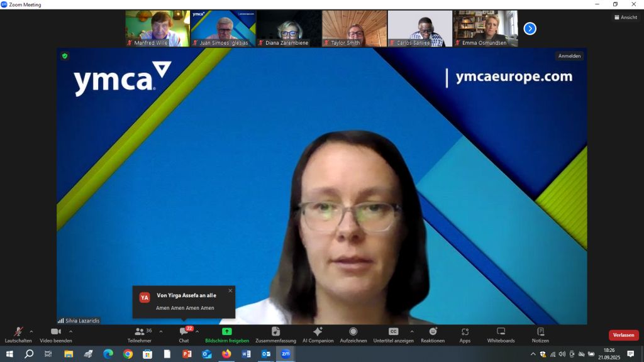Open Google Chrome from taskbar
The height and width of the screenshot is (362, 644).
128,354
